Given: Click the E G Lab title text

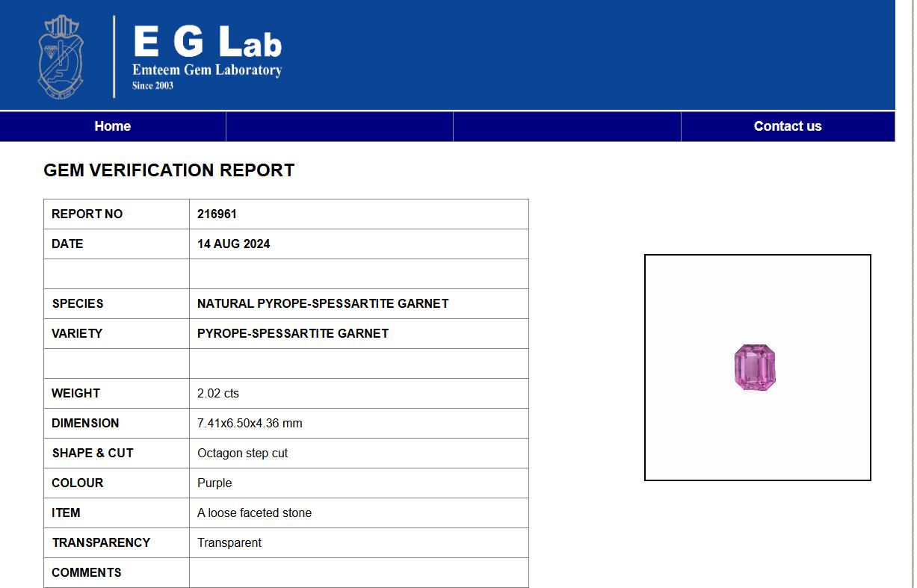Looking at the screenshot, I should click(x=207, y=42).
